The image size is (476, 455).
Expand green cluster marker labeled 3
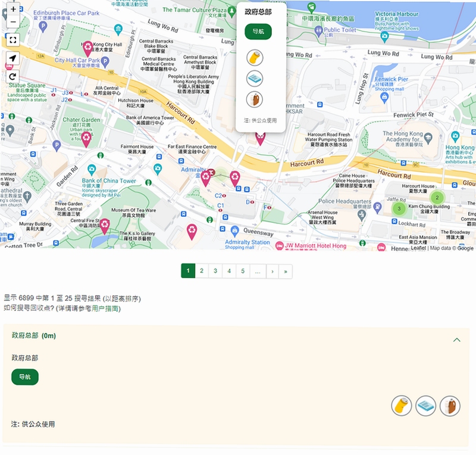click(x=399, y=208)
